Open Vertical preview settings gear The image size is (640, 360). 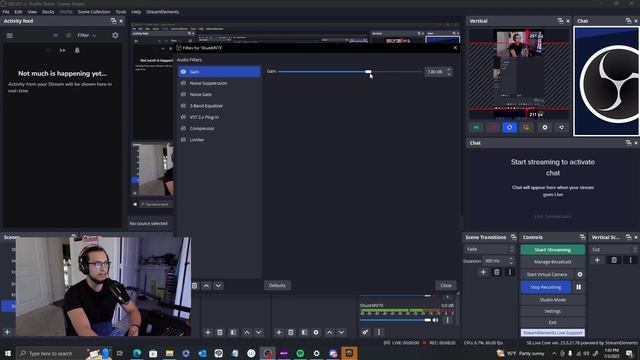coord(545,127)
